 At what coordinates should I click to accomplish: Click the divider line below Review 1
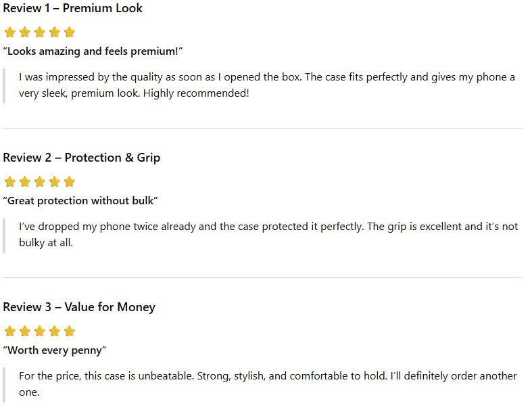[262, 128]
